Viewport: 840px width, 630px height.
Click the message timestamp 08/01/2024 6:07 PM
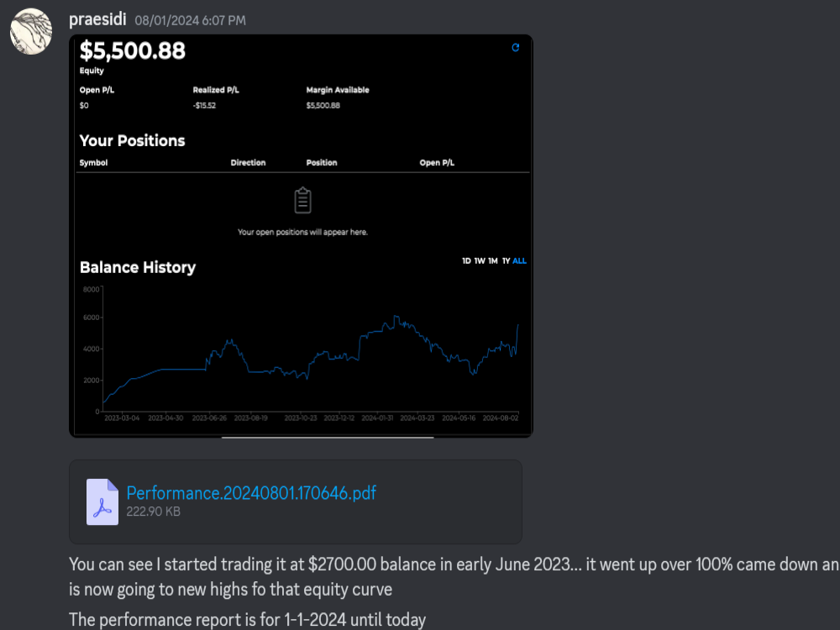pyautogui.click(x=190, y=20)
